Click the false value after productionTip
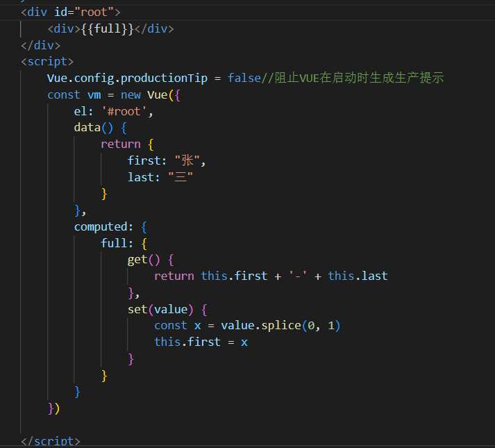This screenshot has width=495, height=448. [x=244, y=78]
